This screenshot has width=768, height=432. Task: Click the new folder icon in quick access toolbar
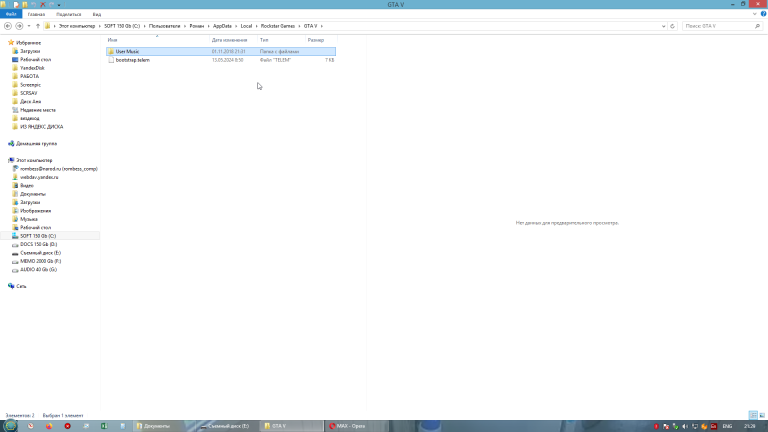(25, 4)
